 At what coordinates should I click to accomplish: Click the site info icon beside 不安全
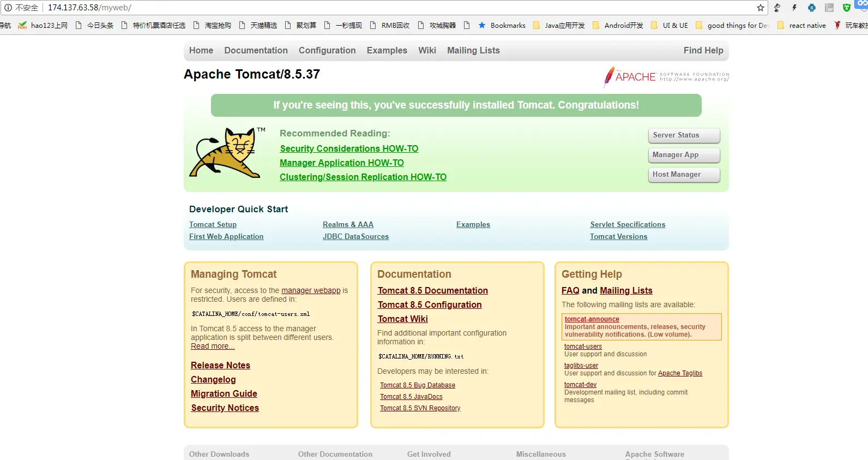point(8,8)
